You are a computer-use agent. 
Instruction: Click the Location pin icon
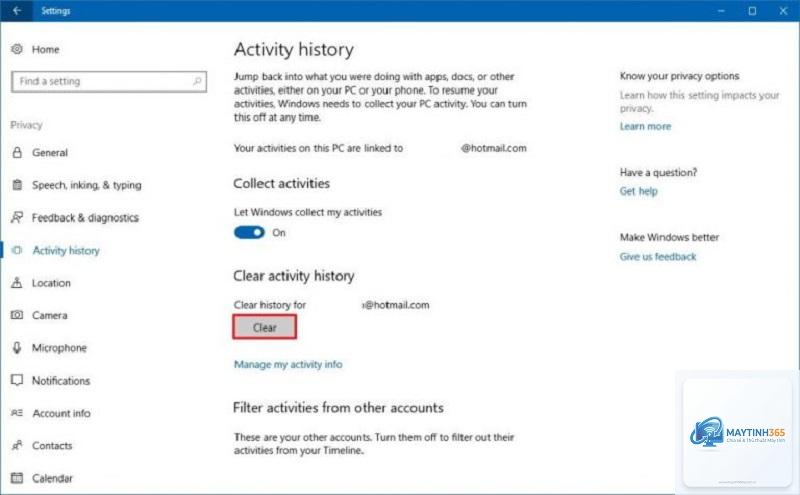click(17, 283)
